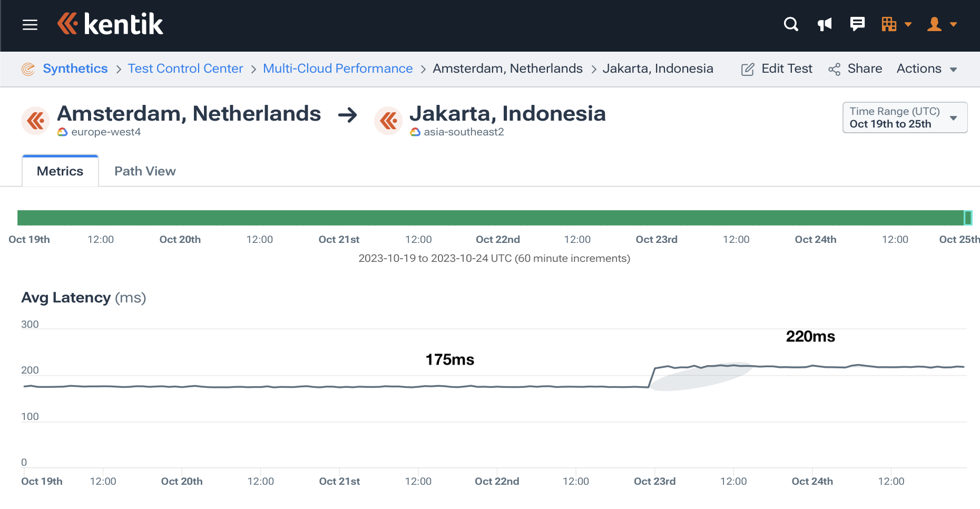Open the Actions dropdown
Screen dimensions: 980x509
pos(927,69)
